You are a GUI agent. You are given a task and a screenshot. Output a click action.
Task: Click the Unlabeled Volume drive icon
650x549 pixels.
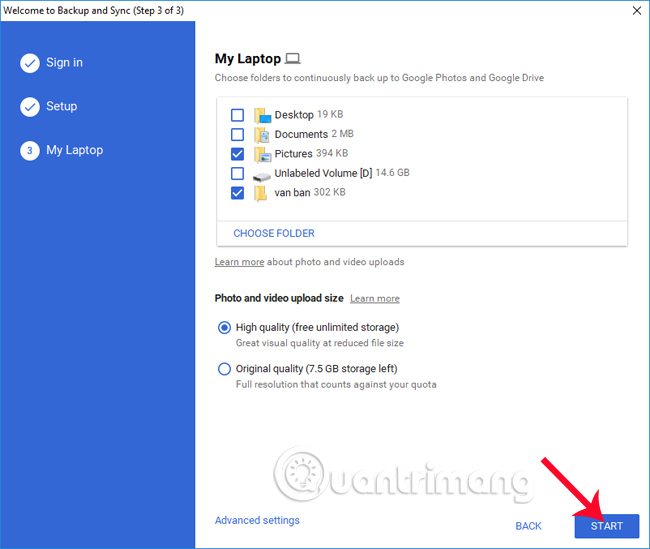(262, 177)
